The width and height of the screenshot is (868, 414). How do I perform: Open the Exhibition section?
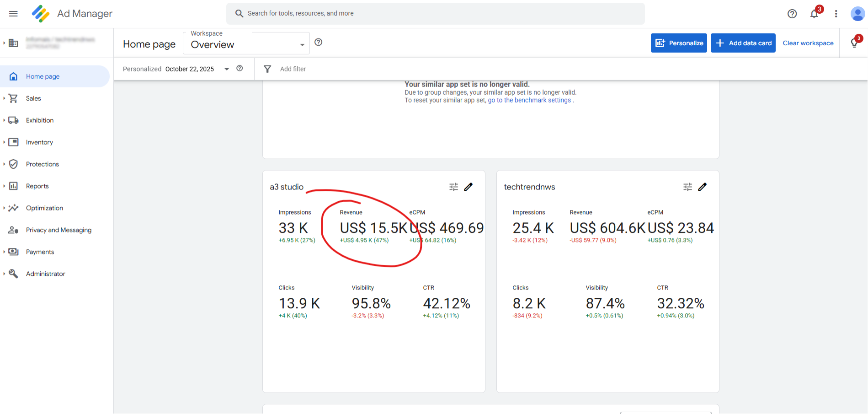(40, 120)
